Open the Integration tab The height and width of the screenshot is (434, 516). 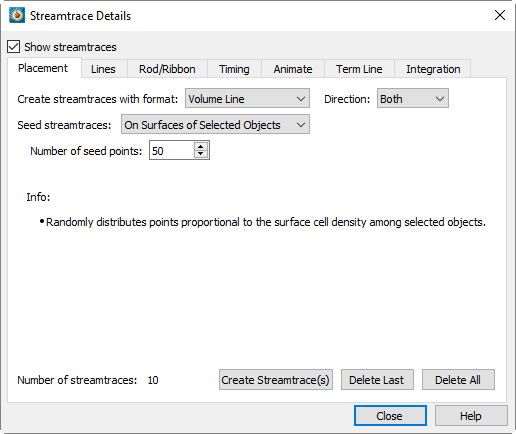(x=433, y=69)
